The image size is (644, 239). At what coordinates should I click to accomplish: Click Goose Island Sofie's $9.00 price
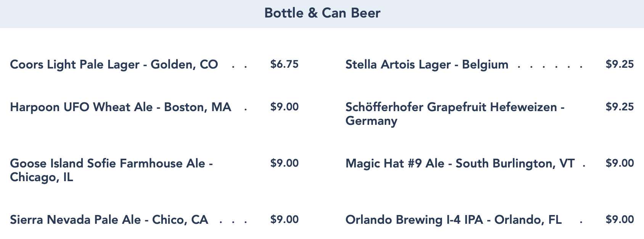click(x=284, y=163)
